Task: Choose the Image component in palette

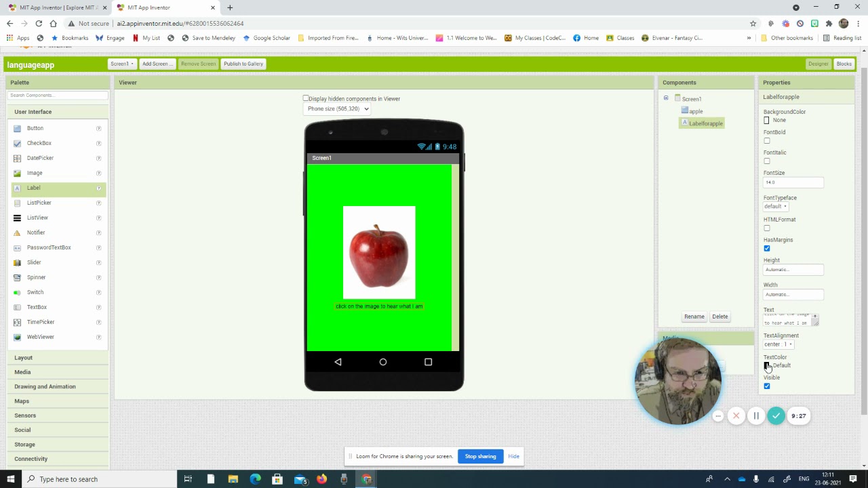Action: pos(35,173)
